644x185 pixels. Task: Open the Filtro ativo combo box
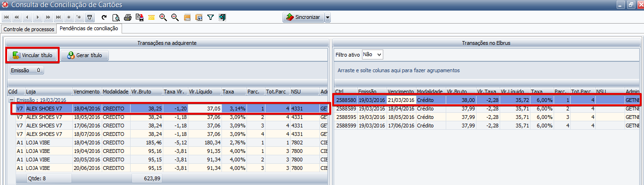coord(372,55)
